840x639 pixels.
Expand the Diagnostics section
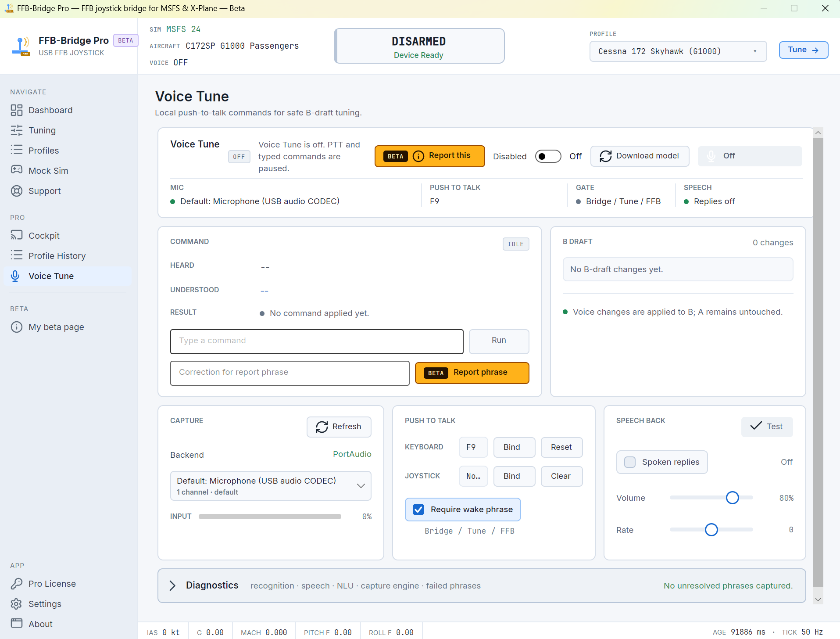click(x=482, y=585)
